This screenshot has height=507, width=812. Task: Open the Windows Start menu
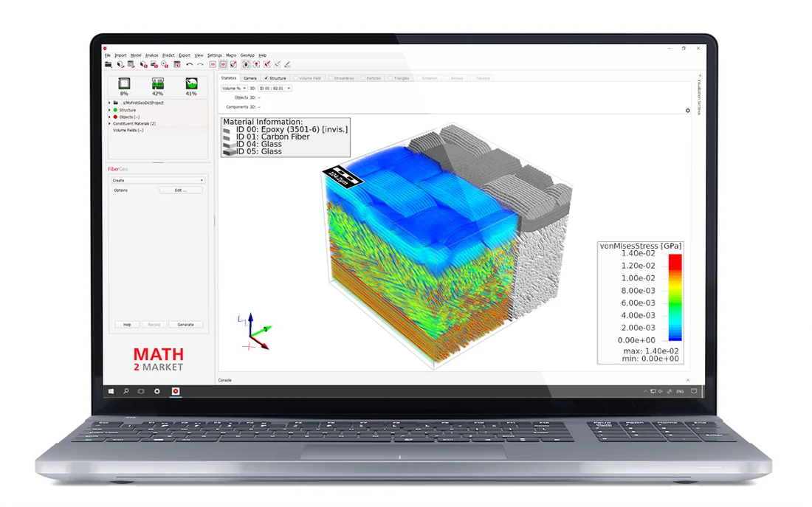pos(111,392)
